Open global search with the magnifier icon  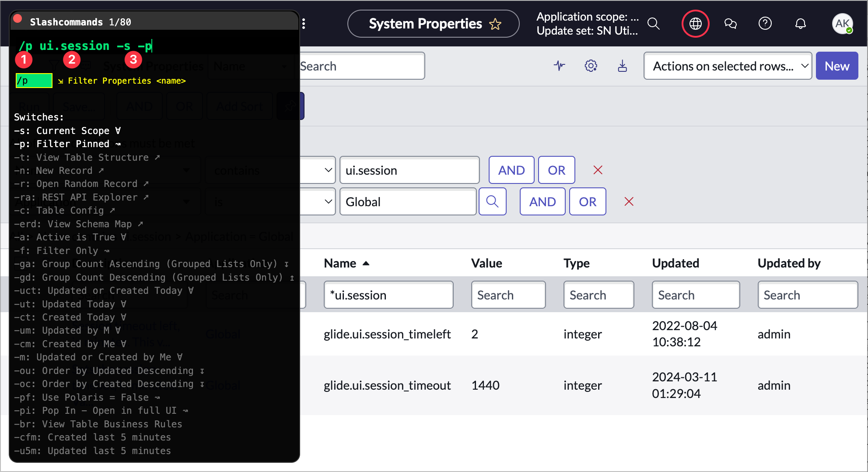tap(654, 24)
